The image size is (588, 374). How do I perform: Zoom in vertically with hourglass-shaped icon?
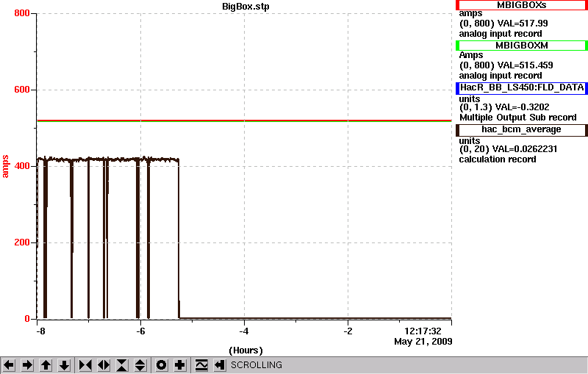[x=122, y=365]
